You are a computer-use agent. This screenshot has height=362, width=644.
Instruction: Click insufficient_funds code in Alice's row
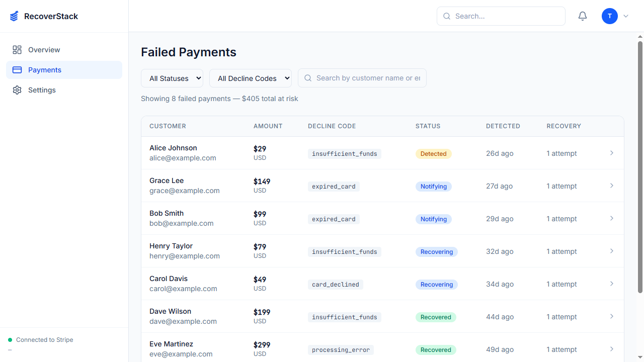[345, 154]
